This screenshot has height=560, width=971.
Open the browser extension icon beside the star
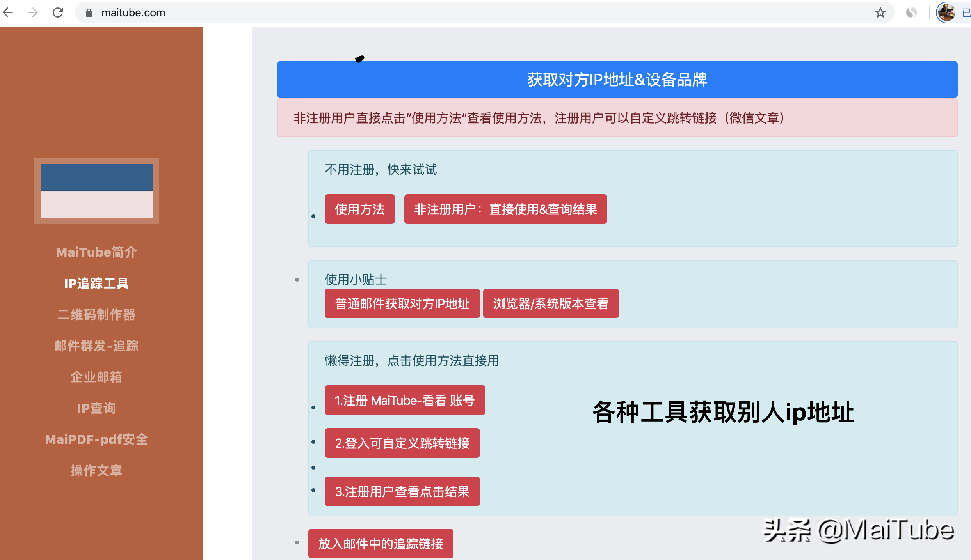click(x=911, y=13)
